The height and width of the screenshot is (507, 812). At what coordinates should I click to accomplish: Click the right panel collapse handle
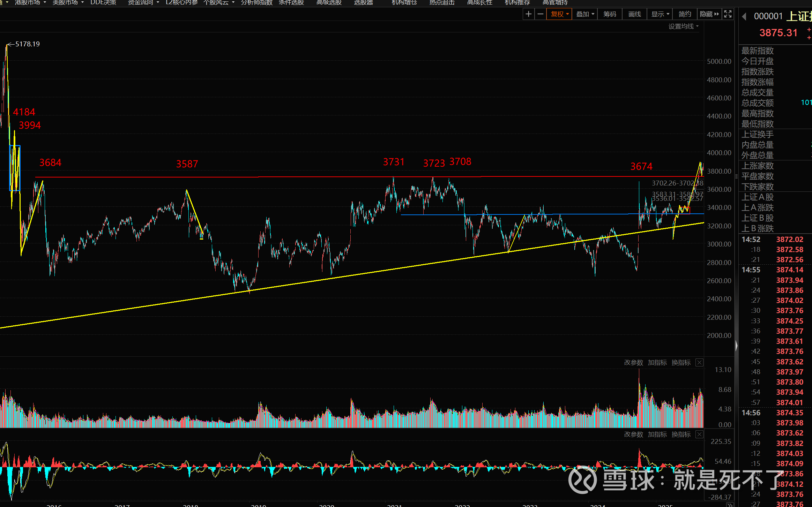click(x=736, y=345)
